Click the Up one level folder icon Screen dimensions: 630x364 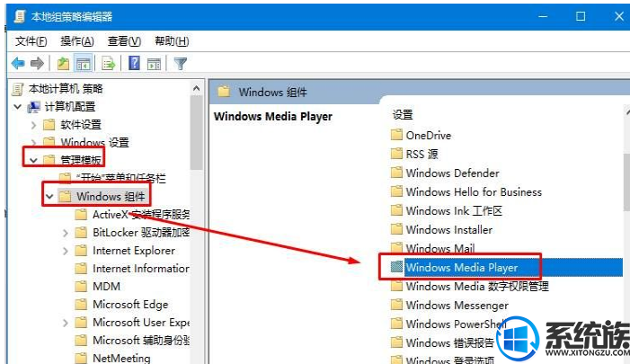coord(62,63)
